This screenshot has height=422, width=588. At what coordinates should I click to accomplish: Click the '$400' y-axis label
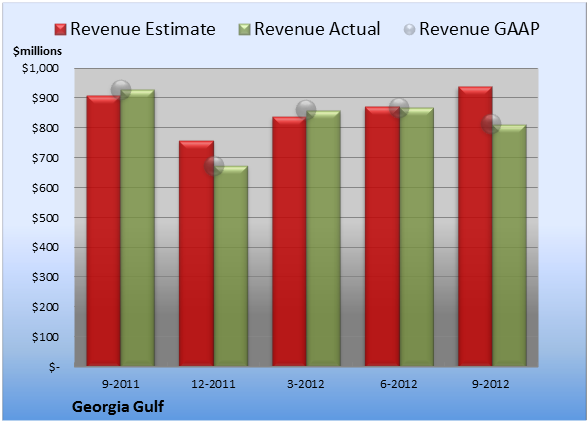coord(45,248)
